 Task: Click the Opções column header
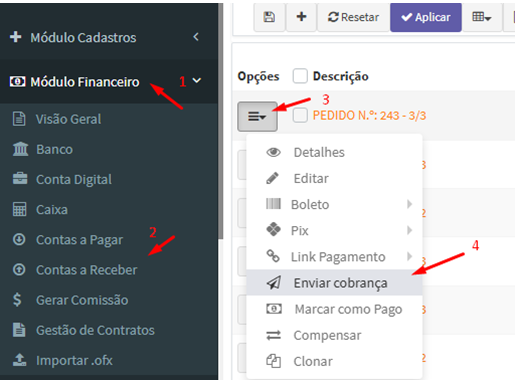(258, 77)
